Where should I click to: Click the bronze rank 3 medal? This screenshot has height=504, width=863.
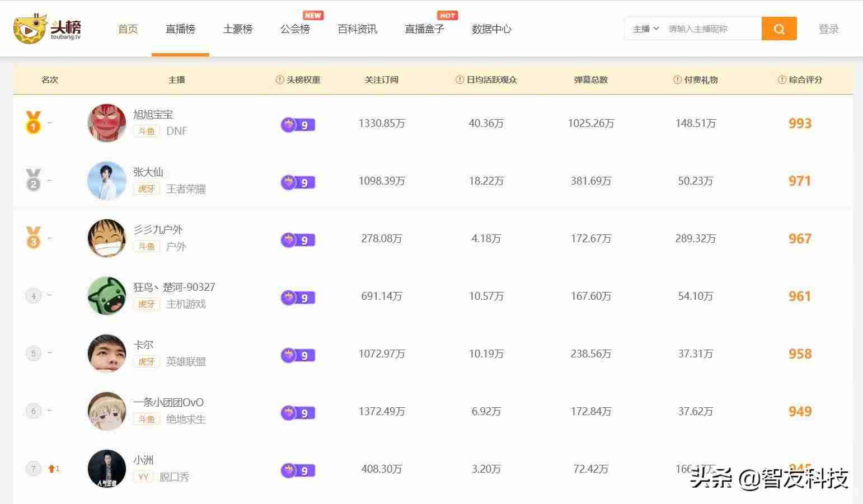pyautogui.click(x=33, y=238)
